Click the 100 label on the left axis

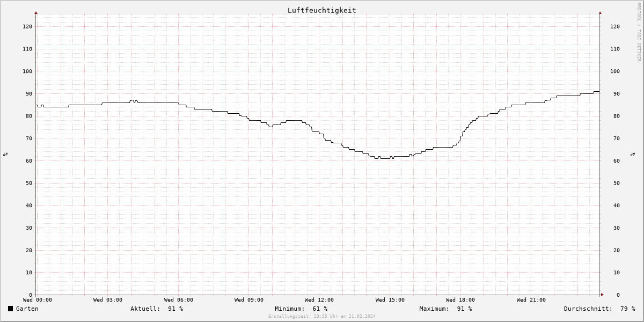click(x=27, y=71)
